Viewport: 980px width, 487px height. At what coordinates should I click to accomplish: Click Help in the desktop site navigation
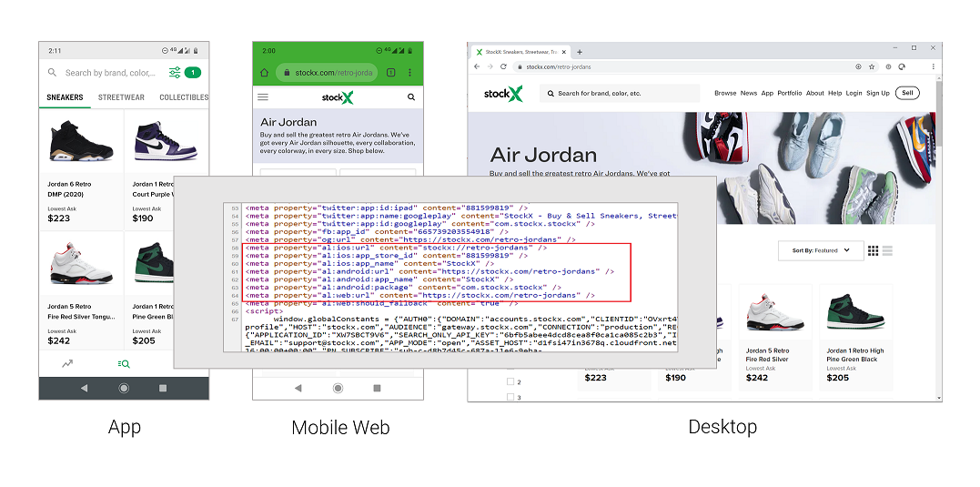pyautogui.click(x=835, y=93)
